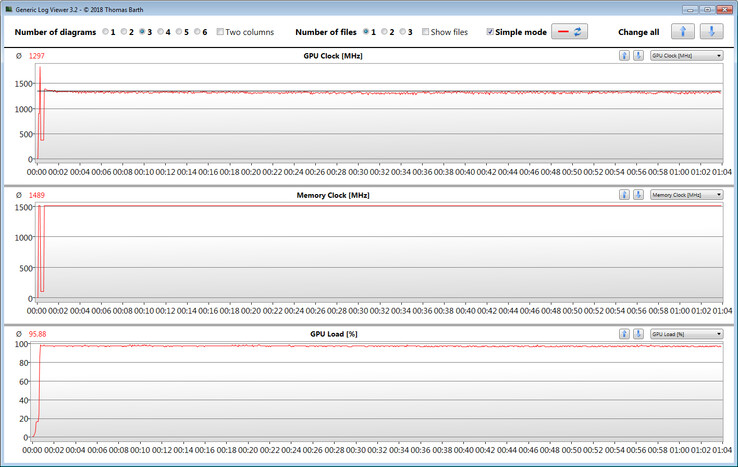Click up arrow in GPU Clock diagram
The height and width of the screenshot is (467, 738).
624,56
